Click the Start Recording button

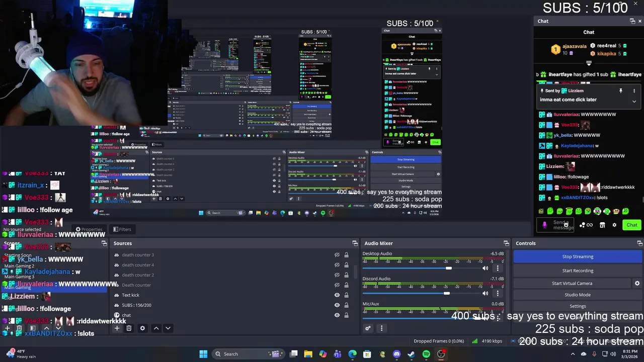[x=578, y=270]
